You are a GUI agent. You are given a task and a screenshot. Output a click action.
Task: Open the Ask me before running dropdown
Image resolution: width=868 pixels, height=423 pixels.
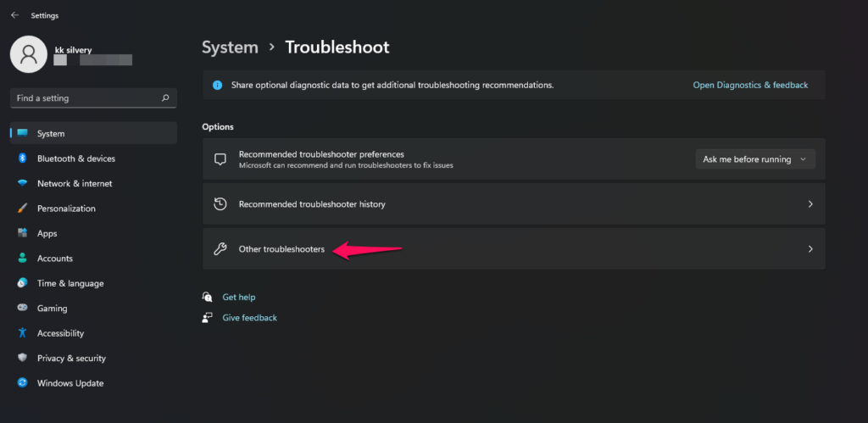coord(755,159)
